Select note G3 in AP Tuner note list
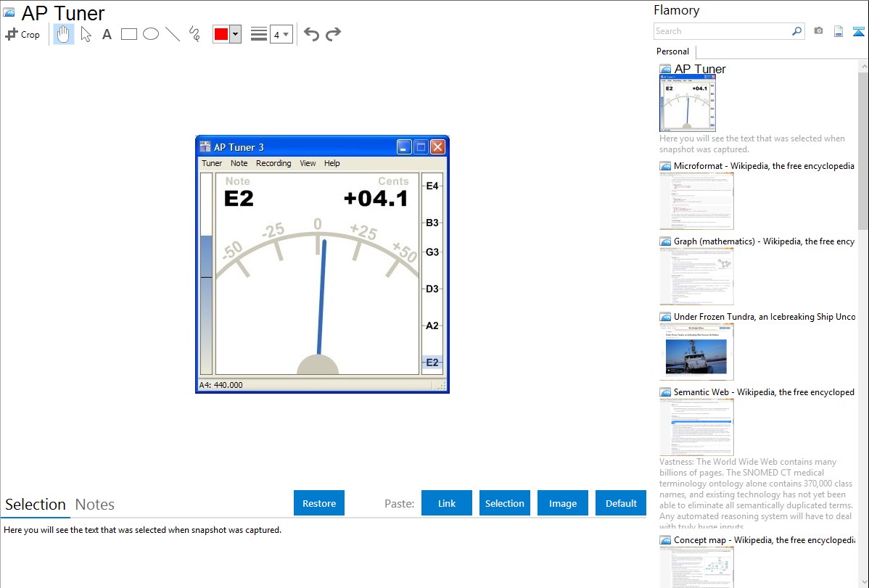 tap(432, 252)
